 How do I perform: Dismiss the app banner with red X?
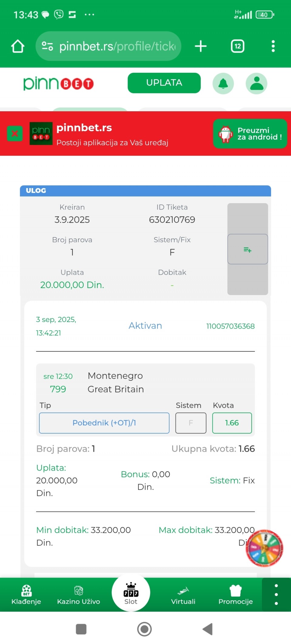click(15, 133)
